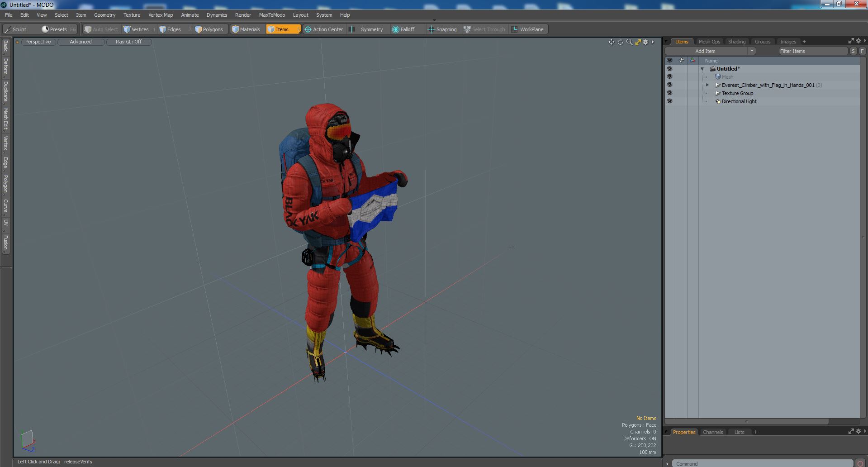868x467 pixels.
Task: Hide the Directional Light item
Action: pyautogui.click(x=669, y=101)
